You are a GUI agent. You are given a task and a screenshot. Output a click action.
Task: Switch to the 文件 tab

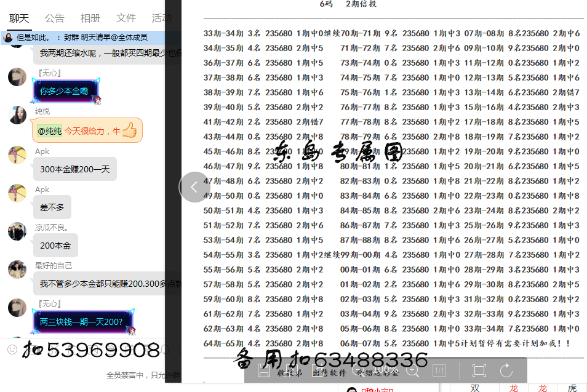click(x=126, y=18)
